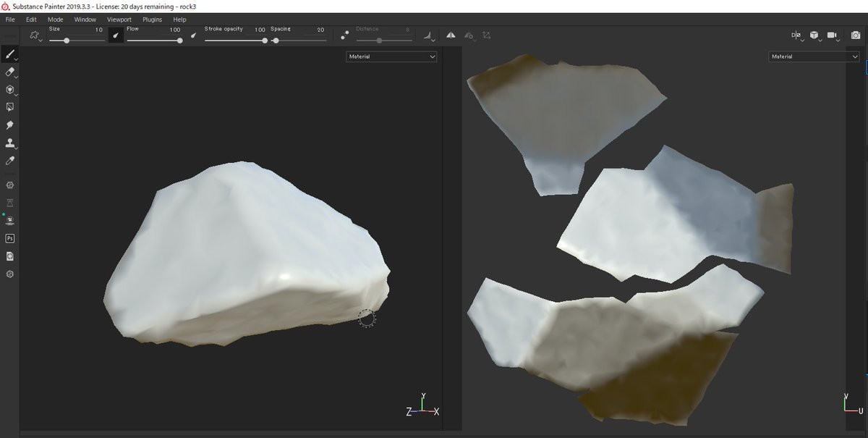Open symmetry settings icon
Image resolution: width=868 pixels, height=438 pixels.
(x=469, y=35)
